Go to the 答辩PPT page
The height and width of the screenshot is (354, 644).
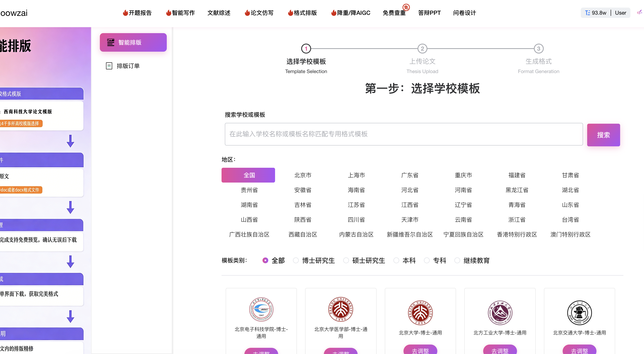pyautogui.click(x=429, y=13)
